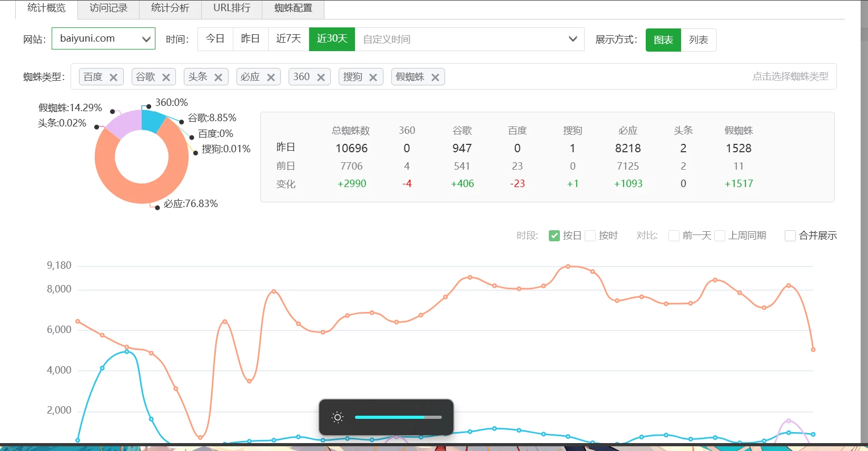Remove the 搜狗 spider tag
The height and width of the screenshot is (451, 868).
point(373,77)
